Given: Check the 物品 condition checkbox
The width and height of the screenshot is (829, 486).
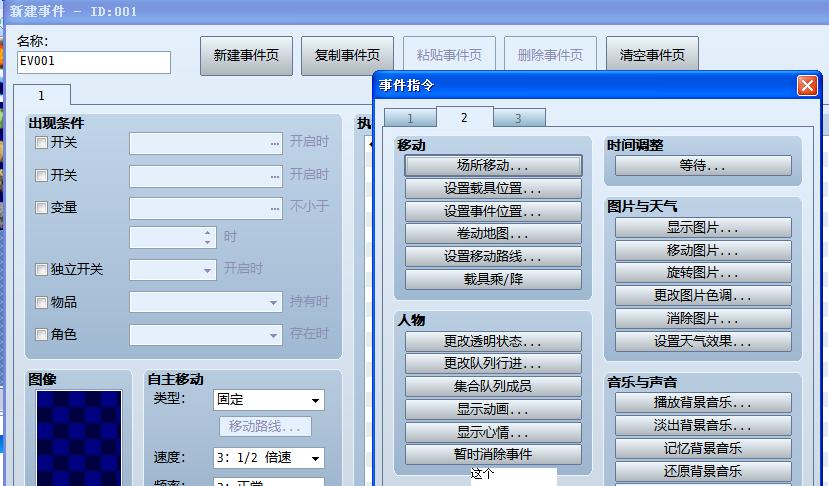Looking at the screenshot, I should point(41,302).
